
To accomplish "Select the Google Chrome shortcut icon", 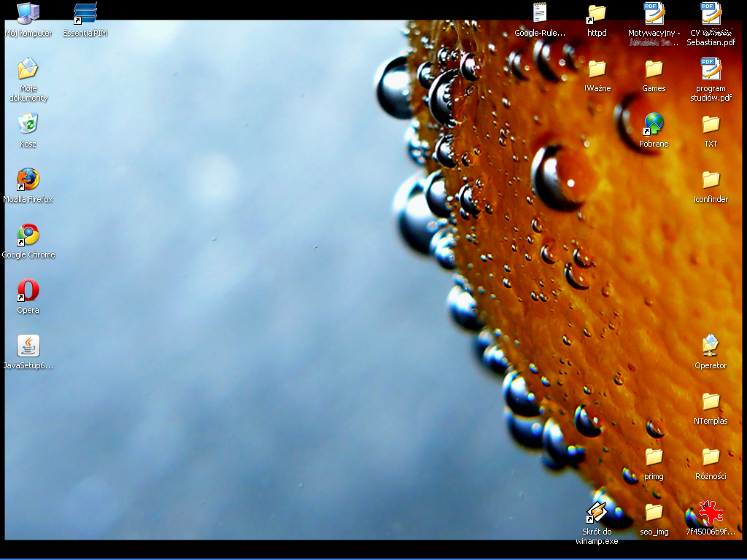I will click(x=28, y=235).
